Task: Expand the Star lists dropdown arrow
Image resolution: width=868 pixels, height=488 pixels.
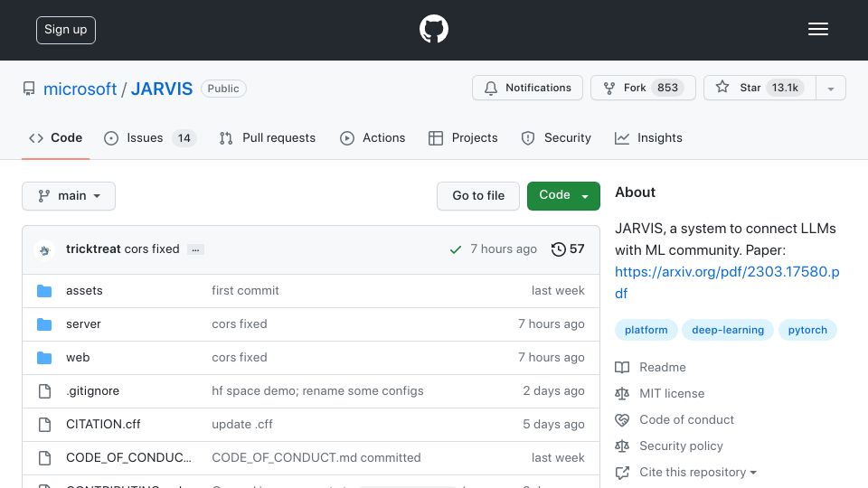Action: (830, 89)
